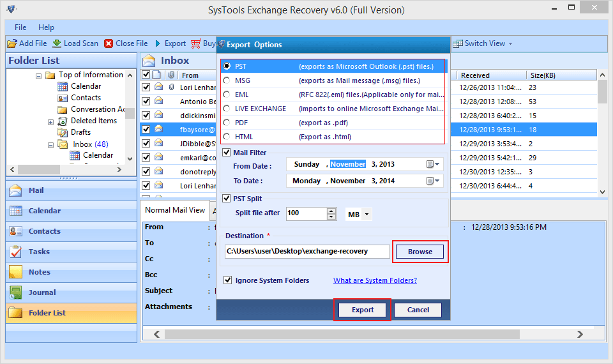
Task: Open the What are System Folders link
Action: 375,280
